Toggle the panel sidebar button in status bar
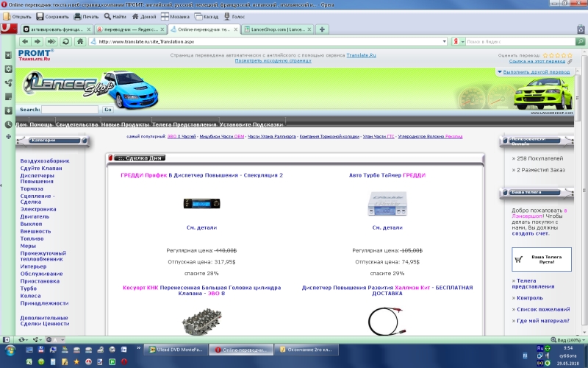This screenshot has width=588, height=368. pyautogui.click(x=6, y=339)
